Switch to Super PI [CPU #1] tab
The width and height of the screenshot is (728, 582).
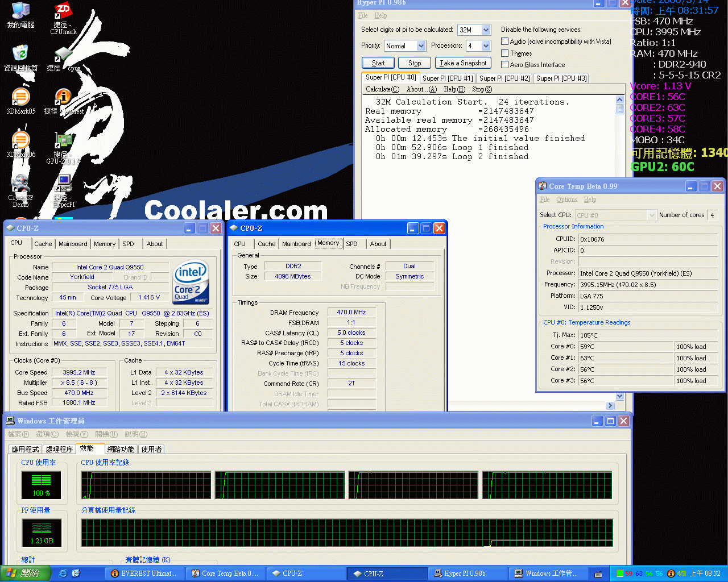point(448,78)
